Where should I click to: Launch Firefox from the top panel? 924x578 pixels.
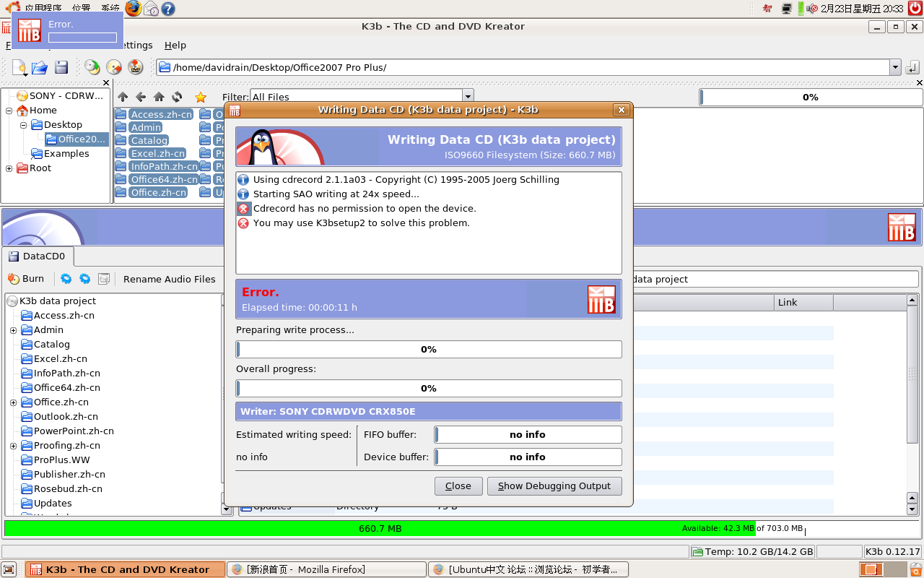click(x=134, y=9)
